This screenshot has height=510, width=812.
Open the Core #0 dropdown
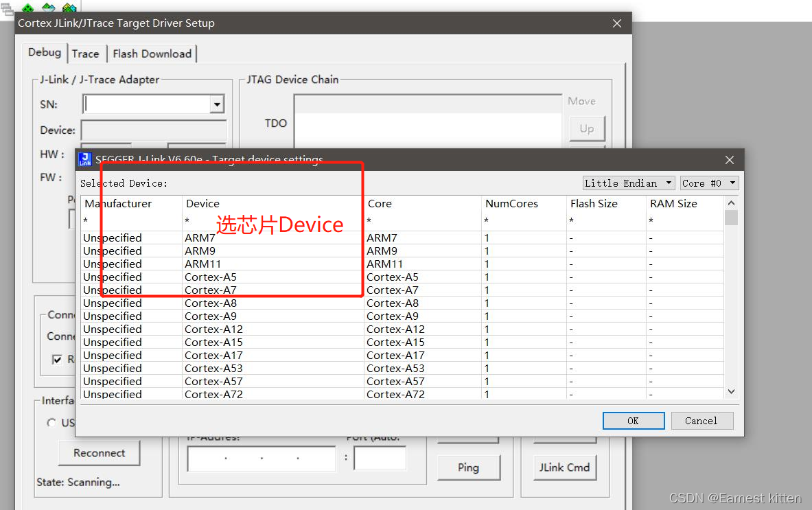coord(709,183)
